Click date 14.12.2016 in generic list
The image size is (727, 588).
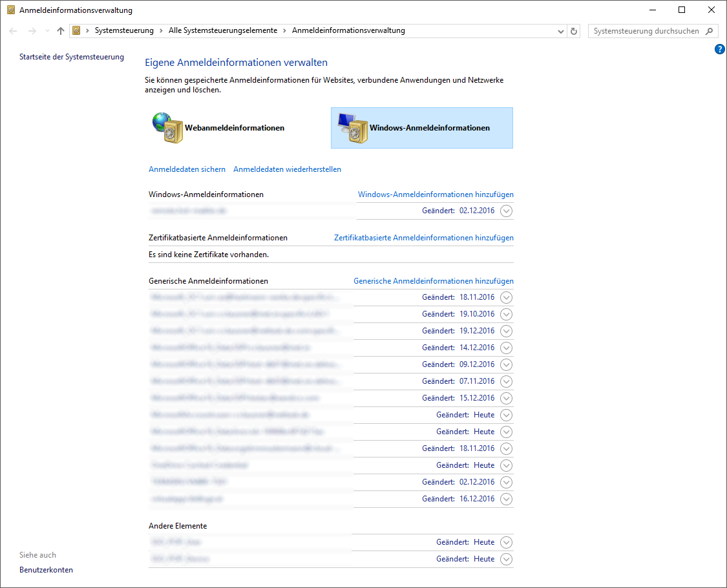pos(477,348)
